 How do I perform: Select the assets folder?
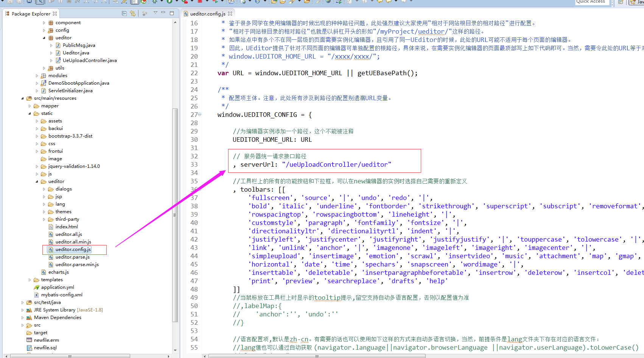coord(55,121)
